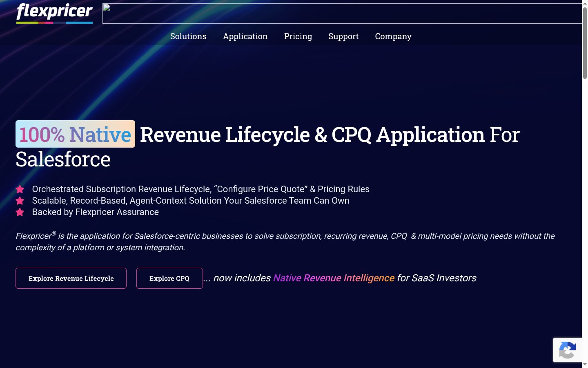The width and height of the screenshot is (588, 368).
Task: Open the Company menu
Action: coord(393,36)
